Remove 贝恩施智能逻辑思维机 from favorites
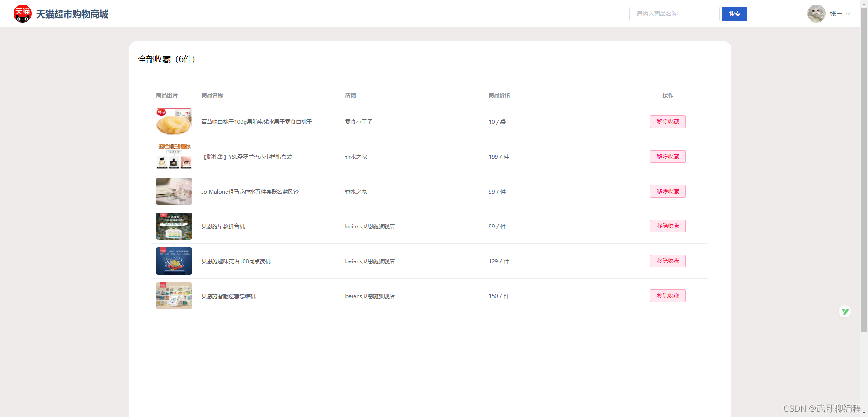 [667, 295]
